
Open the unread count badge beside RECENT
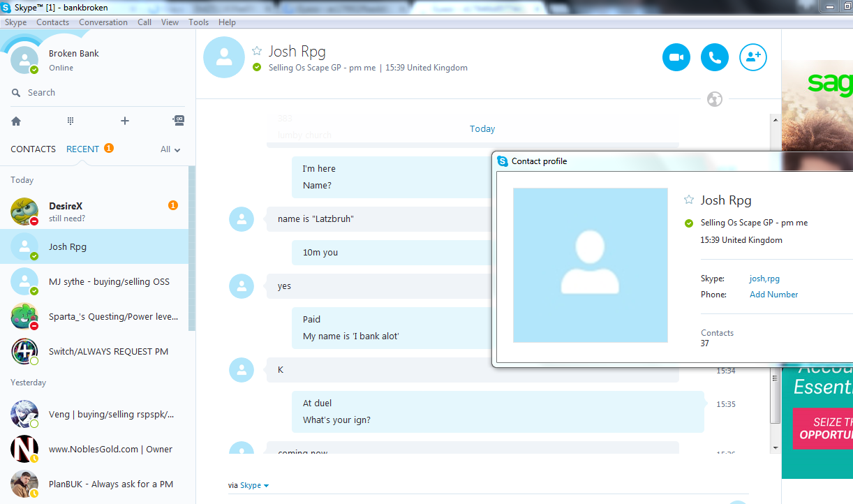tap(109, 148)
